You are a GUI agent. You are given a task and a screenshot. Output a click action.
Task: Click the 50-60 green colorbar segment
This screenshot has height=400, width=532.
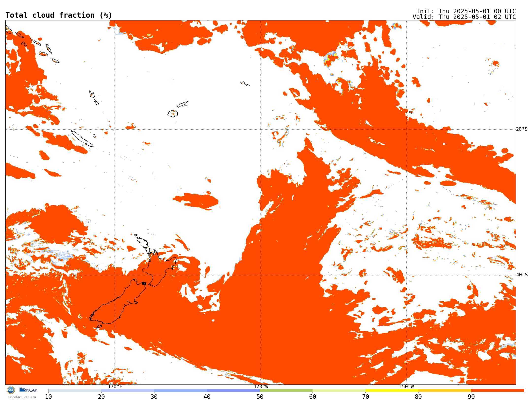pyautogui.click(x=286, y=391)
